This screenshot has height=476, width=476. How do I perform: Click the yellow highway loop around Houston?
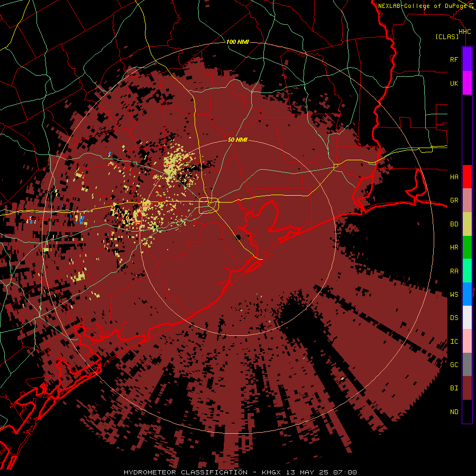[209, 205]
